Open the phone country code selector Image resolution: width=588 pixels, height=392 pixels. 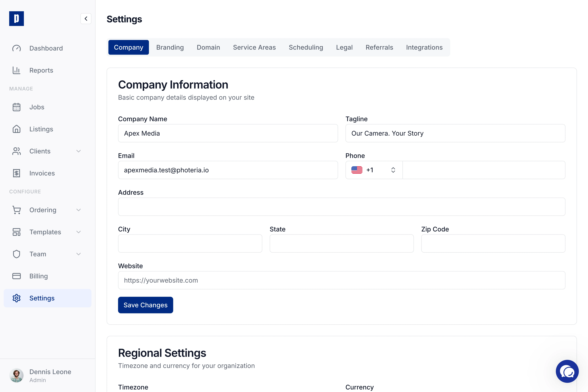[x=374, y=170]
